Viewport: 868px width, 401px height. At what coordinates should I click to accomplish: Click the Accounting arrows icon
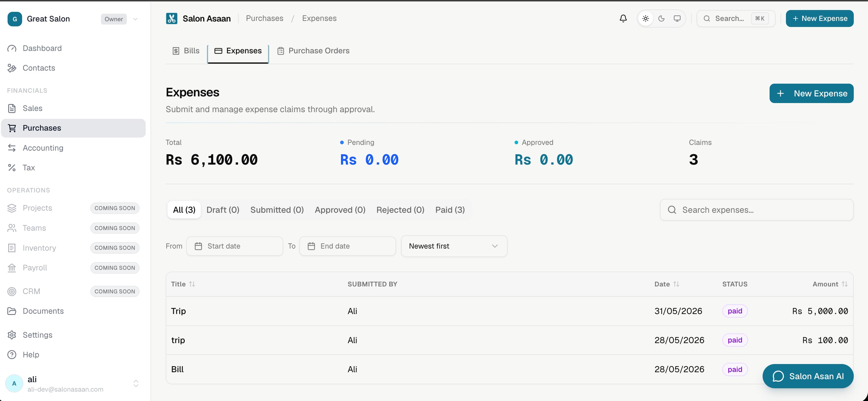click(x=12, y=148)
